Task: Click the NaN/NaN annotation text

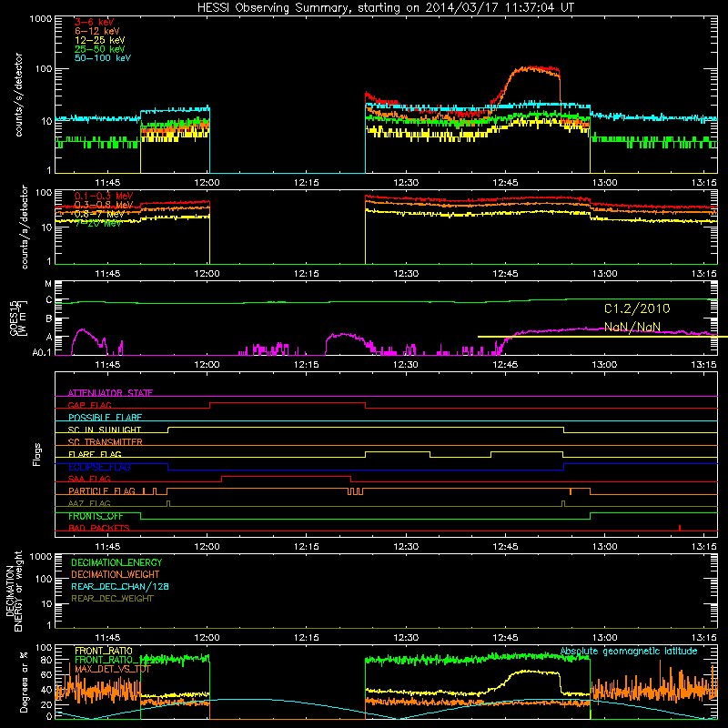Action: click(632, 327)
